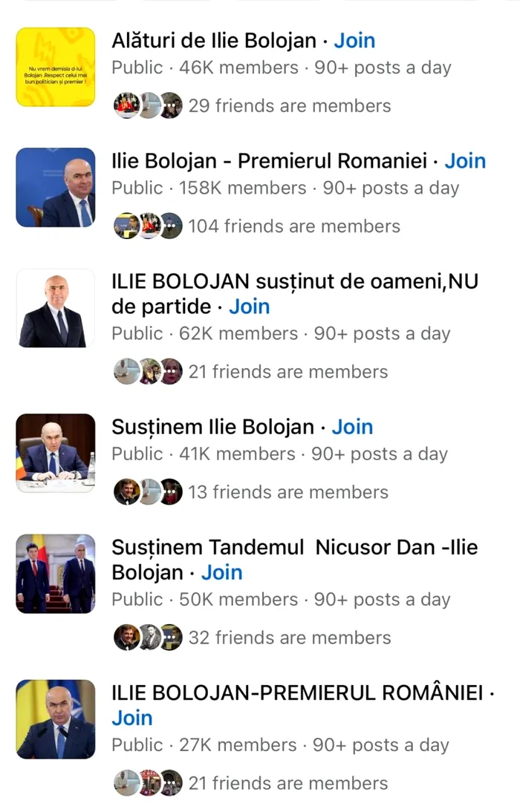Open the thumbnail of the 62K members group
The image size is (520, 812).
coord(56,308)
